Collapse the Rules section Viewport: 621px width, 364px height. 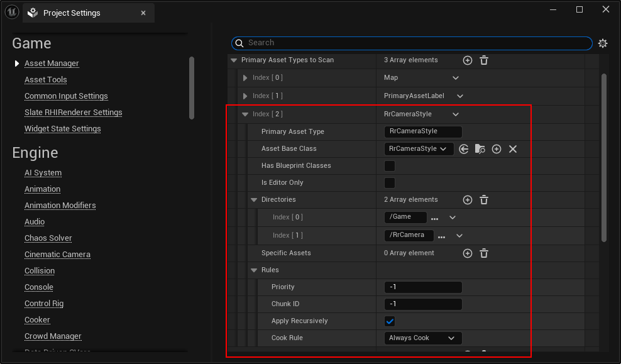pos(254,270)
